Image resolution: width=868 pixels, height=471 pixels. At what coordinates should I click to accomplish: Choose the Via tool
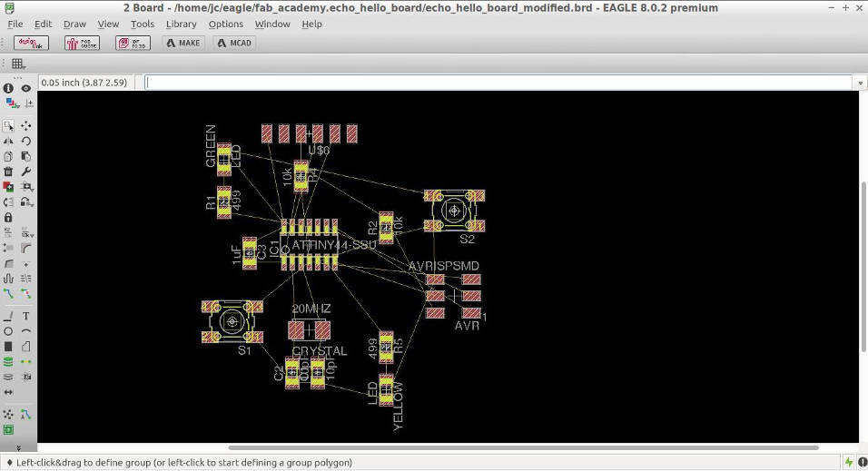tap(8, 361)
